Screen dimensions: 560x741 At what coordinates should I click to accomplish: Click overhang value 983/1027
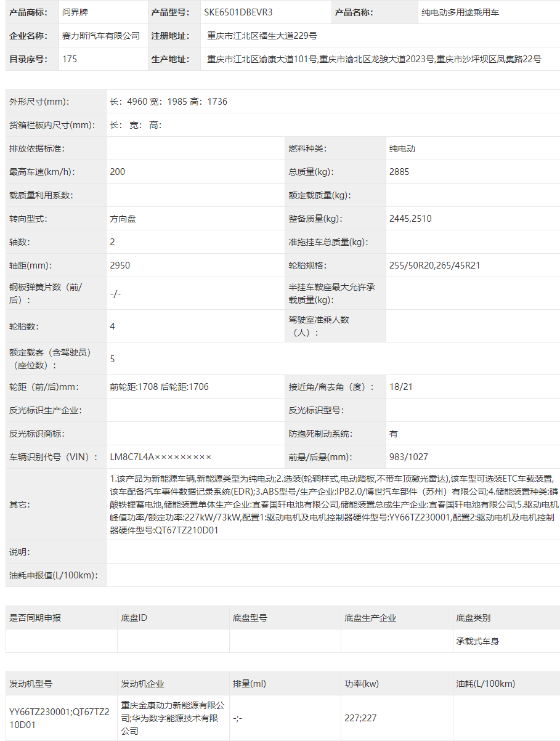pos(408,457)
